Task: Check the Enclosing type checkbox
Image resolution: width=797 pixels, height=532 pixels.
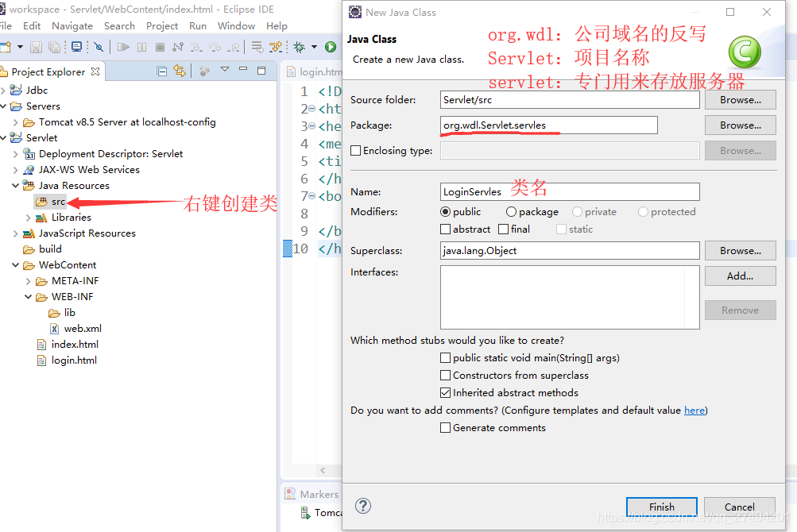Action: [356, 150]
